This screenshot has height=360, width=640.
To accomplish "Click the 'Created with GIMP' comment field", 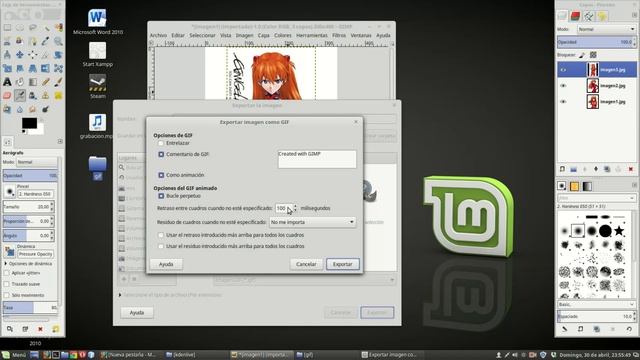I will click(317, 159).
